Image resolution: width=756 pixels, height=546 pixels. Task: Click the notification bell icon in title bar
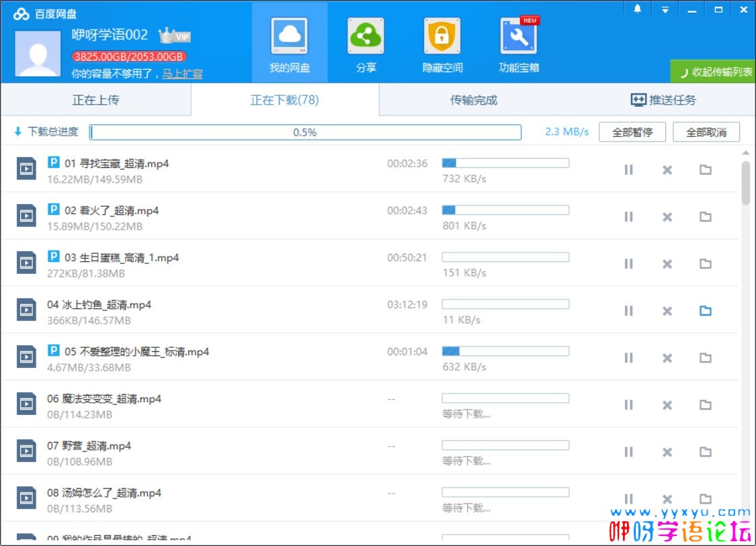pos(638,9)
